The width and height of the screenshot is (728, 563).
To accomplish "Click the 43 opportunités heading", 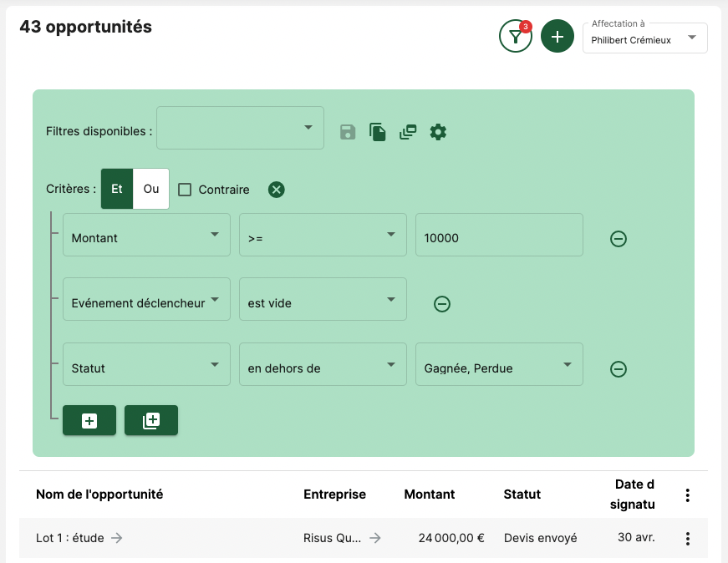I will [x=86, y=27].
